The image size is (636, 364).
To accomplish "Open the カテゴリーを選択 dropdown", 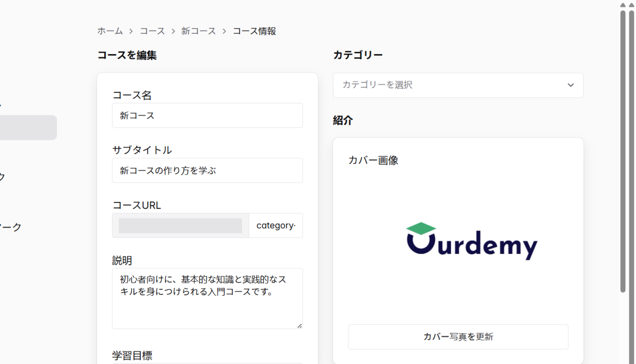I will point(458,85).
